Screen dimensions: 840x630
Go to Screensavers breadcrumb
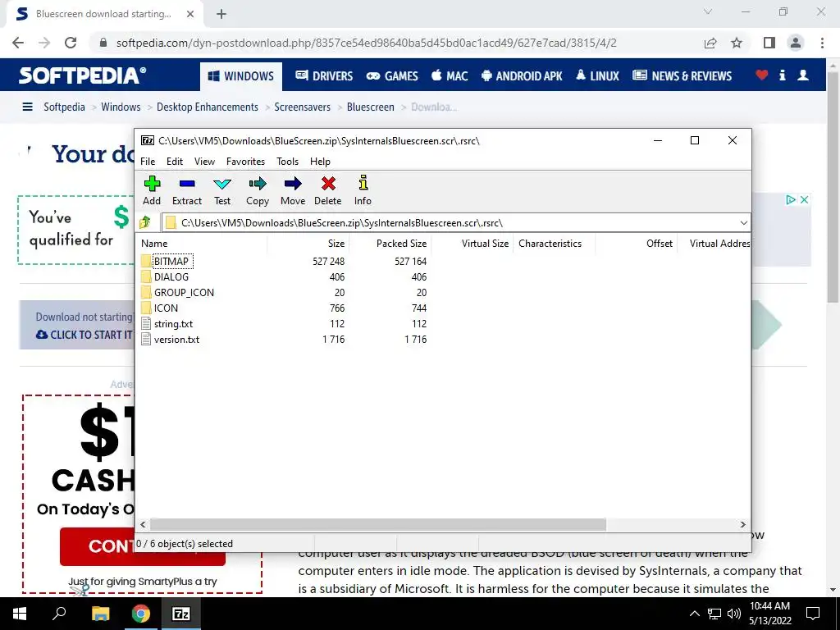[x=302, y=107]
